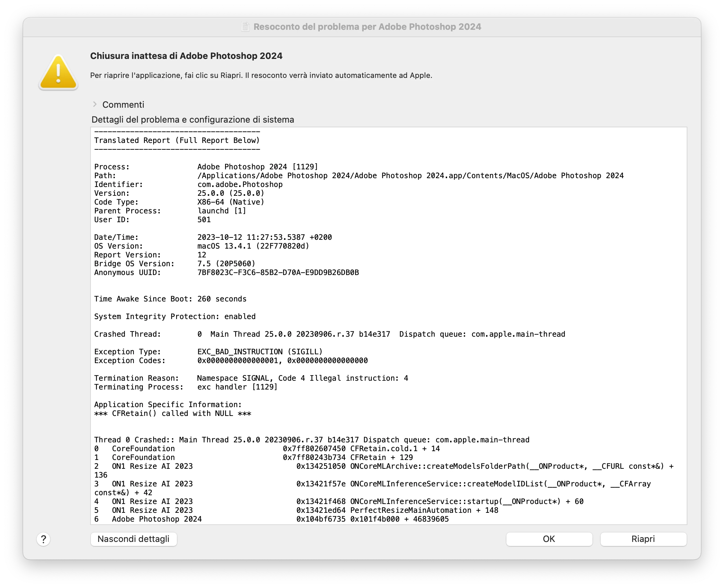
Task: Click the Commenti section label
Action: [x=123, y=105]
